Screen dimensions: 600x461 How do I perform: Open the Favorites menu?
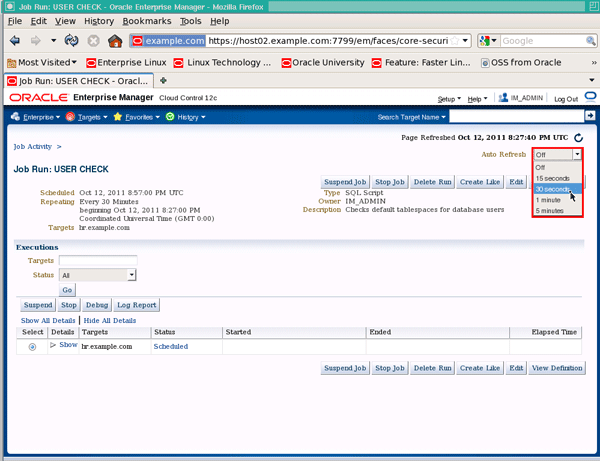coord(137,117)
